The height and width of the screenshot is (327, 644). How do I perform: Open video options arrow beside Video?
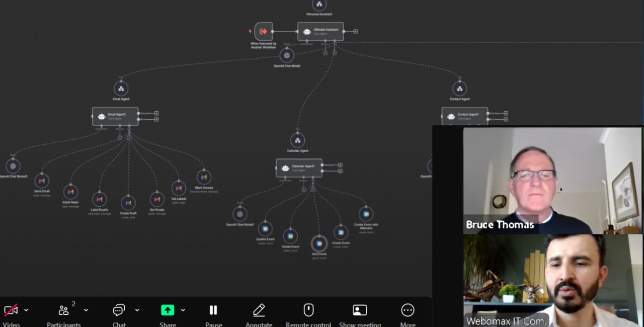(26, 310)
